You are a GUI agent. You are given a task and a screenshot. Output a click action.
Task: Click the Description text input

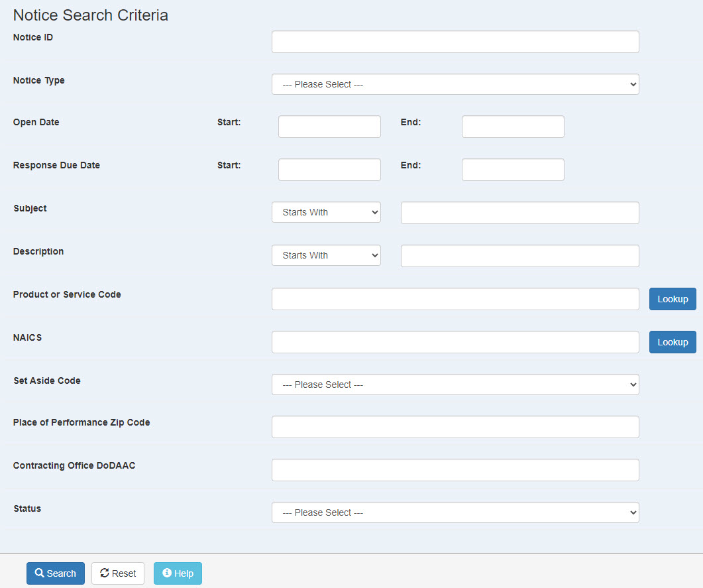[519, 256]
